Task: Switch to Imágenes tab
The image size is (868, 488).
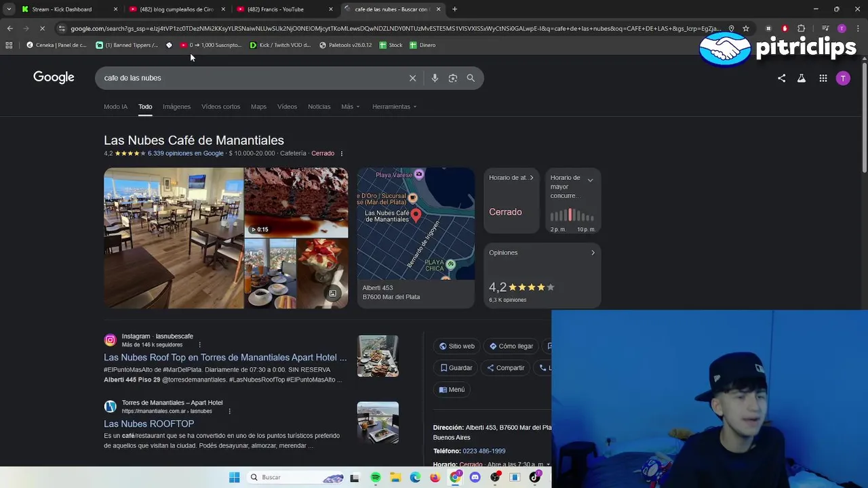Action: [x=176, y=106]
